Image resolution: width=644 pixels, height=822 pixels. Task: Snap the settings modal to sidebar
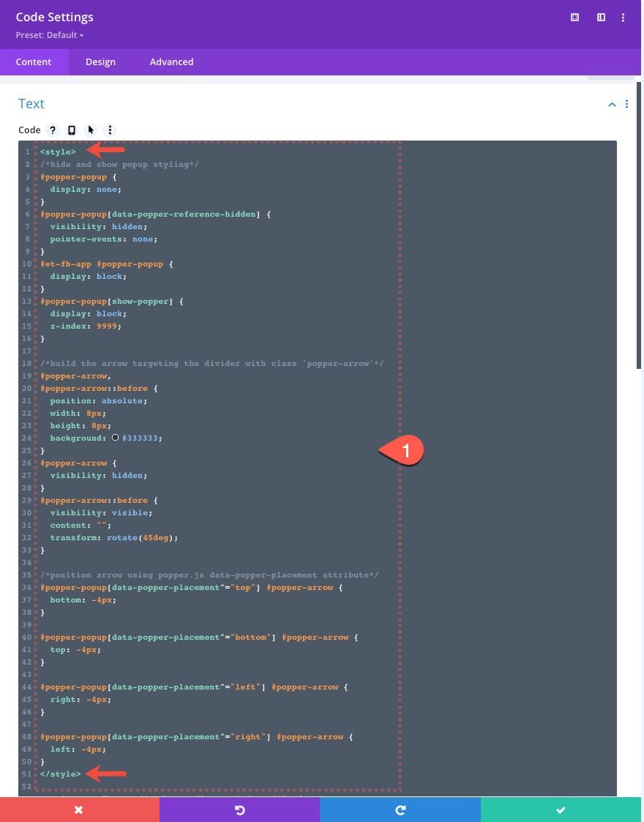pos(601,18)
